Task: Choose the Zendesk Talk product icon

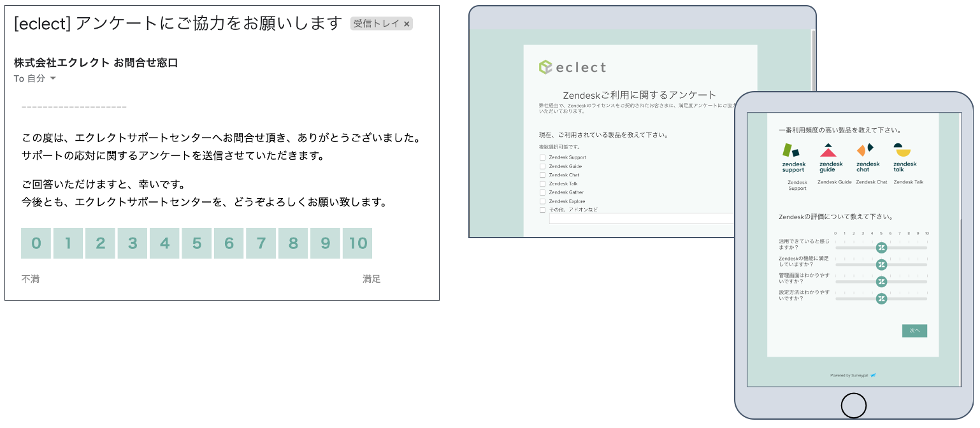Action: [904, 159]
